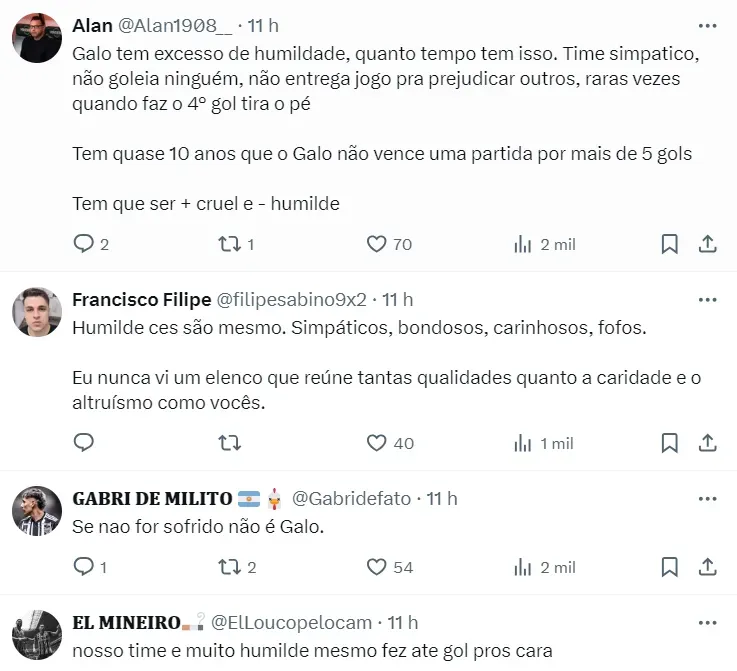
Task: Share Alan's tweet
Action: tap(707, 244)
